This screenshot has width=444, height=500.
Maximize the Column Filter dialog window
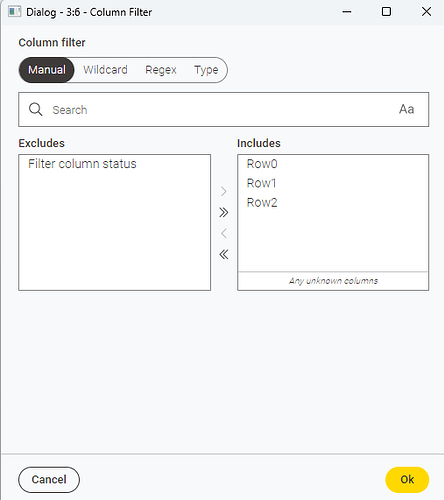386,12
